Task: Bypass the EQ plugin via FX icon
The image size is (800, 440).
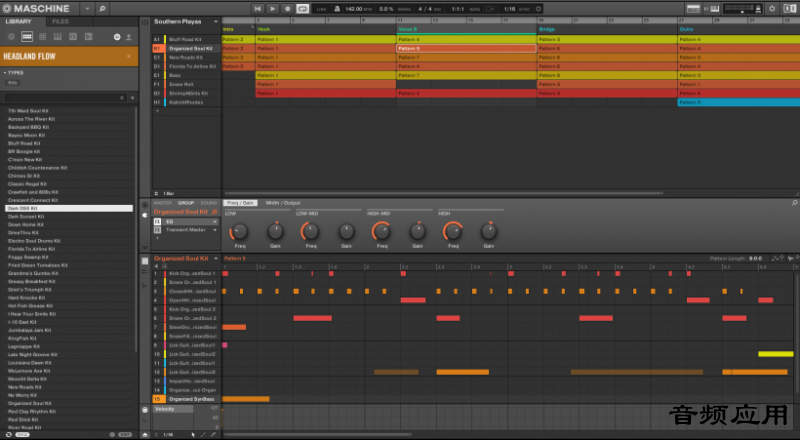Action: tap(157, 222)
